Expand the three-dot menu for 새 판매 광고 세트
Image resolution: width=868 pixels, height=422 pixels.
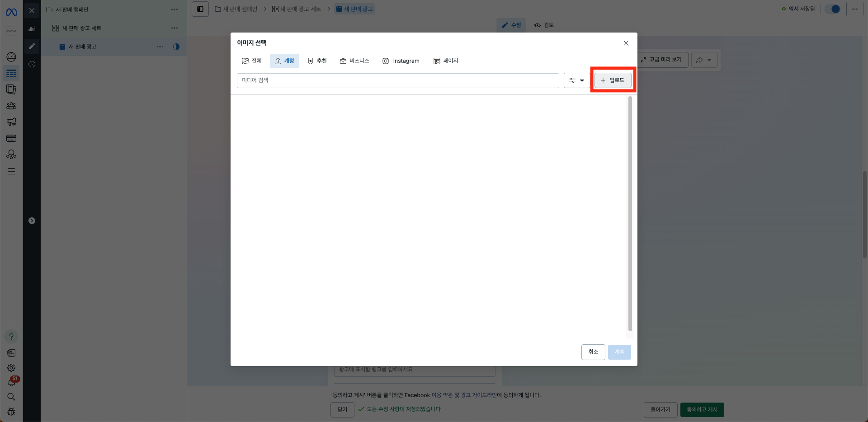(x=175, y=28)
